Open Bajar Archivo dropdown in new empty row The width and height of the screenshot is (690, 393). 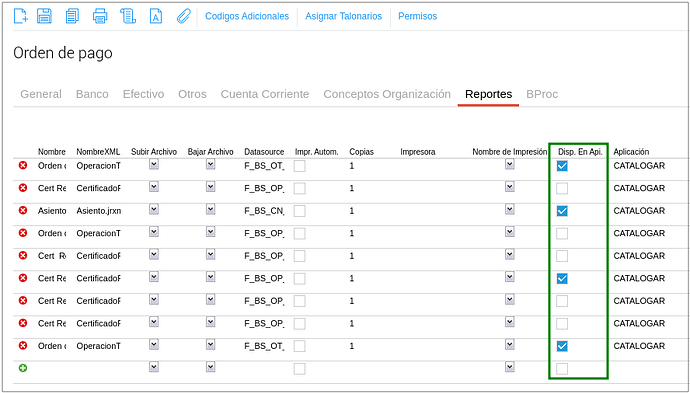[211, 367]
